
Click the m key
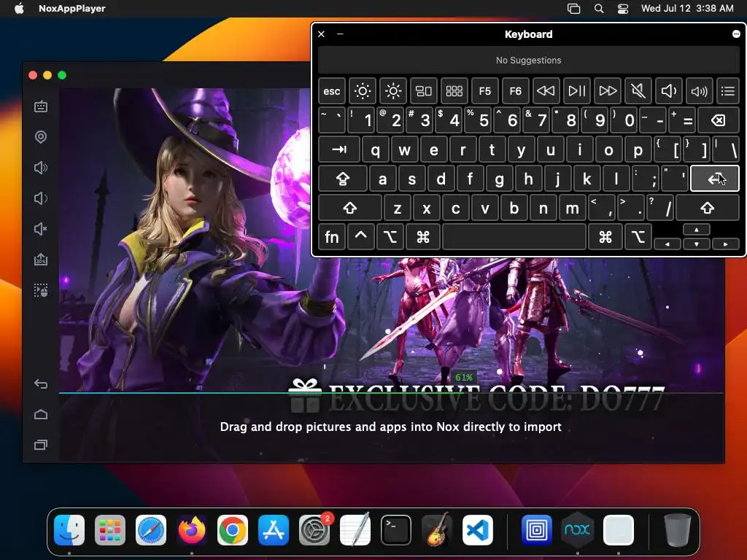coord(572,208)
